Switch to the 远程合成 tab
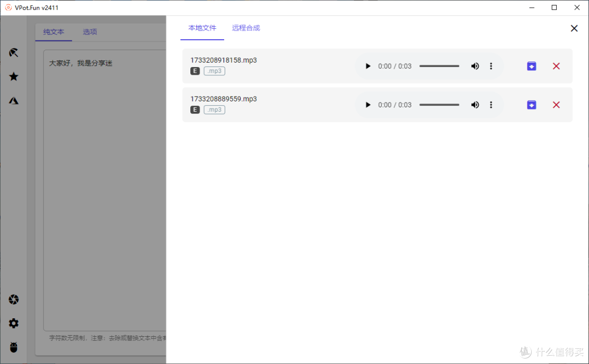Viewport: 589px width, 364px height. [x=246, y=28]
